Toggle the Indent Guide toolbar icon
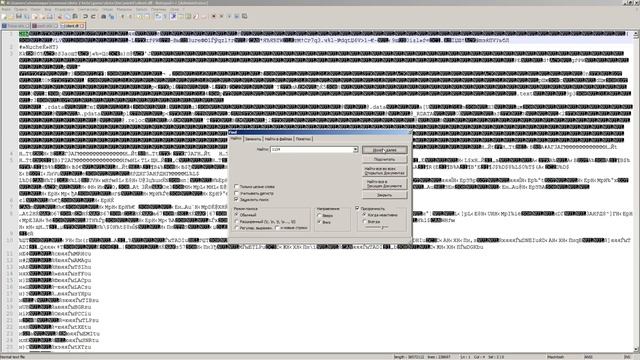This screenshot has height=360, width=640. pyautogui.click(x=173, y=16)
